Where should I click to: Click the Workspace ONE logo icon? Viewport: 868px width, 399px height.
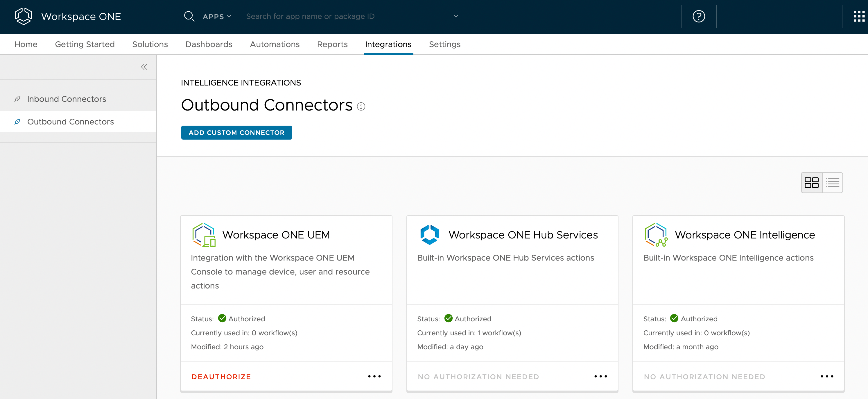click(24, 16)
